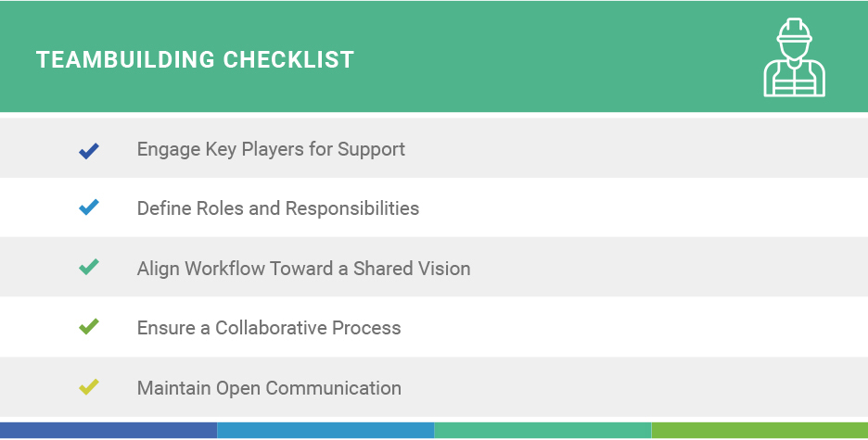Click the yellow checkmark beside Maintain Open Communication
This screenshot has width=868, height=440.
tap(89, 387)
